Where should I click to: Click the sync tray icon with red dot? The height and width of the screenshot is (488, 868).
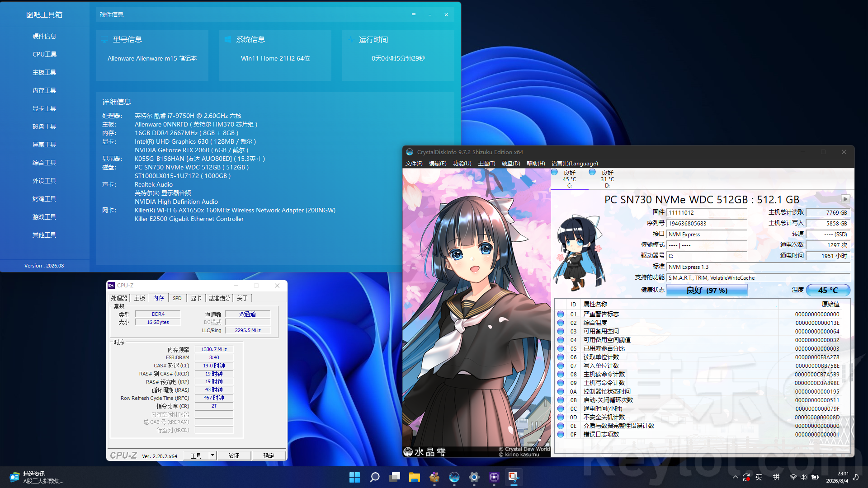point(746,477)
